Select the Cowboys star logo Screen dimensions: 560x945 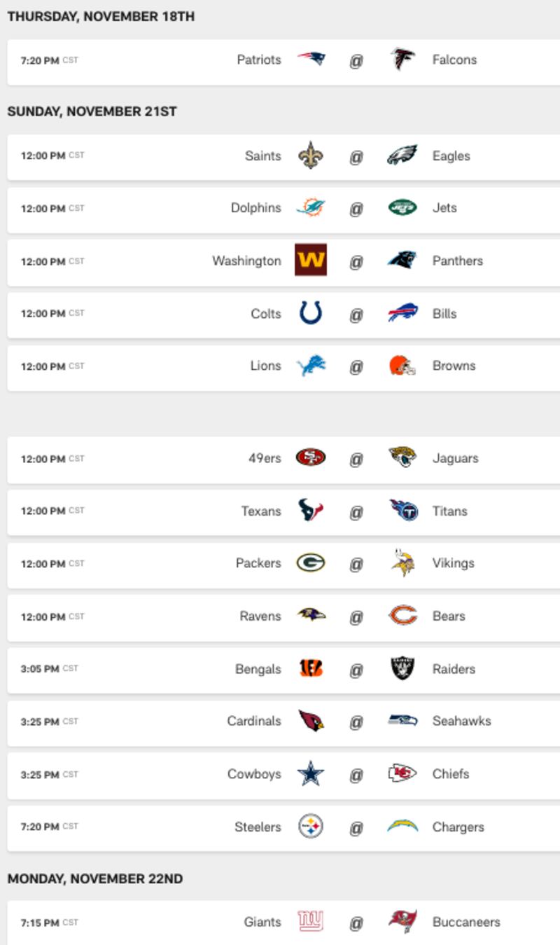click(x=311, y=774)
